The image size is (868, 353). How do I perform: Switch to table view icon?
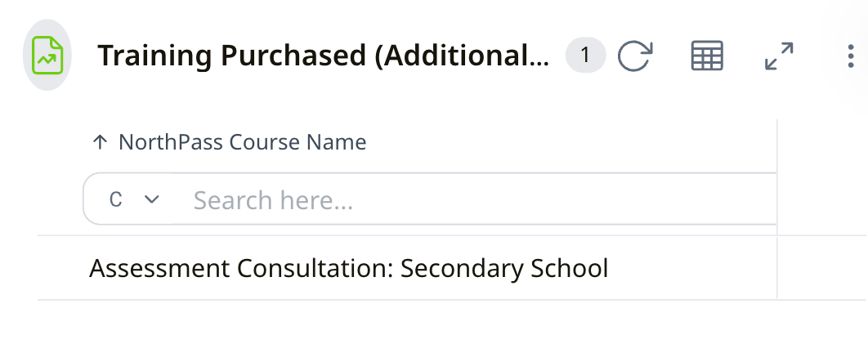coord(707,56)
